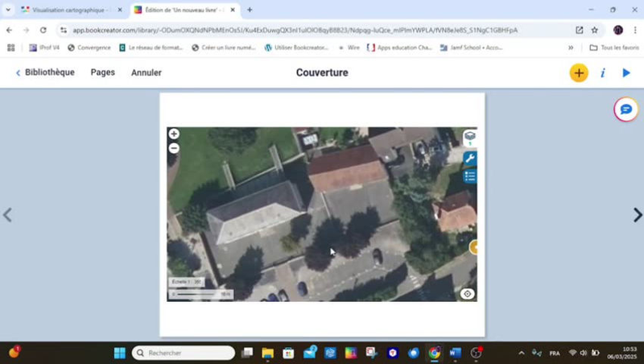This screenshot has height=364, width=644.
Task: Go to the previous page arrow
Action: (7, 215)
